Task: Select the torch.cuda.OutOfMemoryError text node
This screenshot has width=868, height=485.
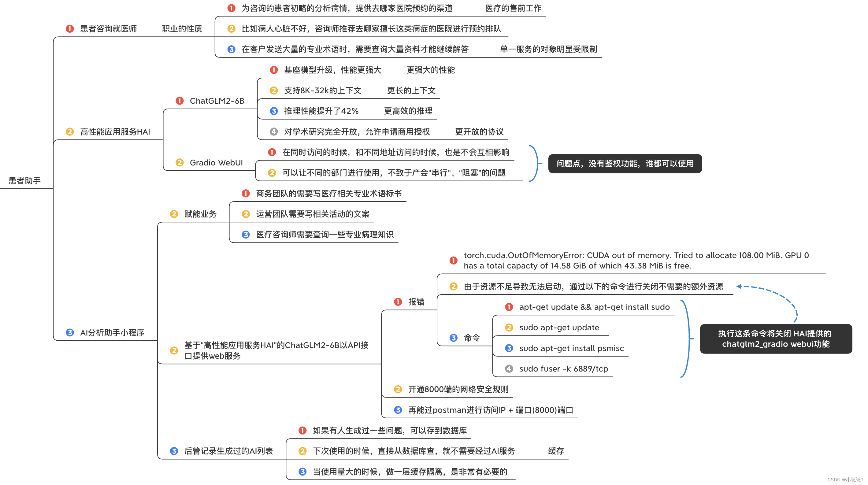Action: [x=636, y=261]
